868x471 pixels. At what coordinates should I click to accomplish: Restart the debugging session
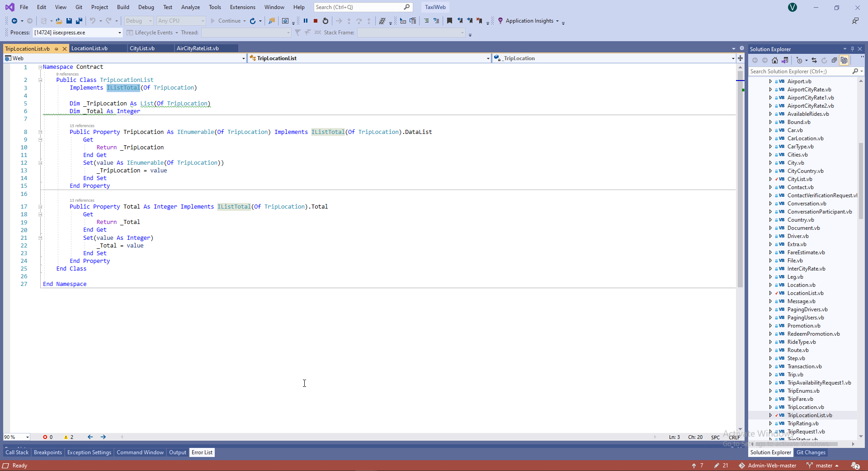[x=325, y=21]
